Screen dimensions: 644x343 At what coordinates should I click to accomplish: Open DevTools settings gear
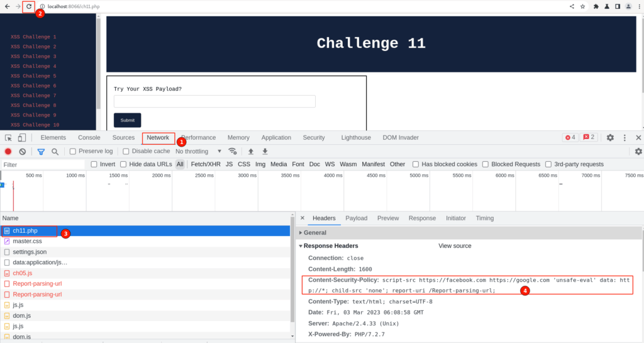(610, 138)
